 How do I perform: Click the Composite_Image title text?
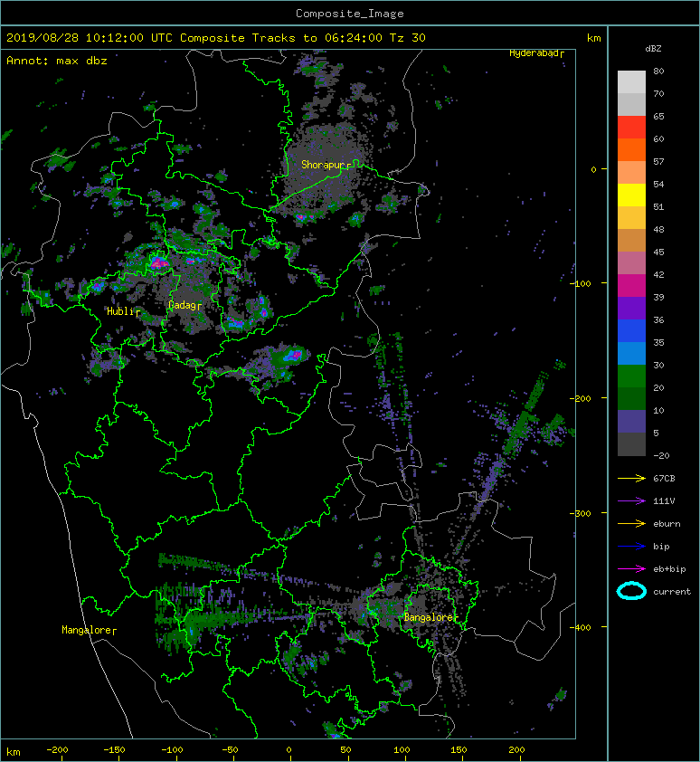click(x=350, y=14)
